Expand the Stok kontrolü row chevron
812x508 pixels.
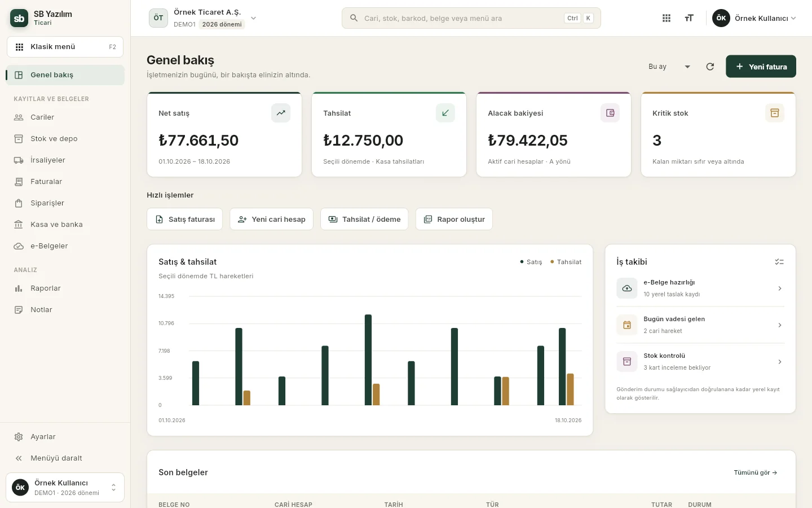(x=780, y=362)
